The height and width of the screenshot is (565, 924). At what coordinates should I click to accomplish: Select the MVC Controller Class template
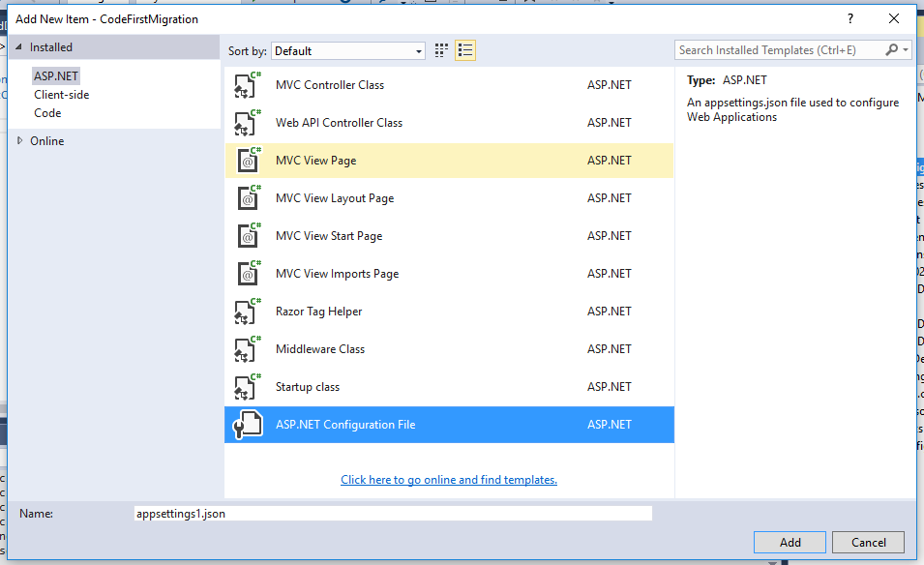pyautogui.click(x=449, y=85)
